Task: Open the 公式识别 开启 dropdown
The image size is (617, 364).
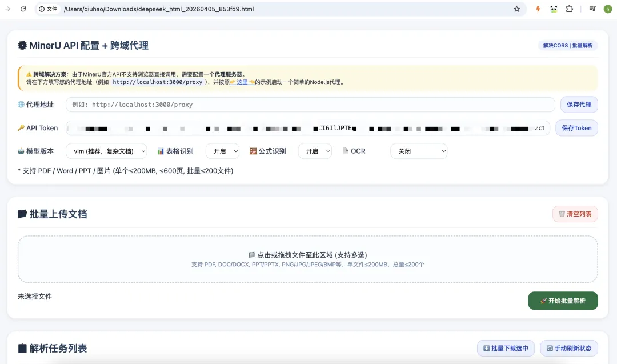Action: [x=315, y=151]
